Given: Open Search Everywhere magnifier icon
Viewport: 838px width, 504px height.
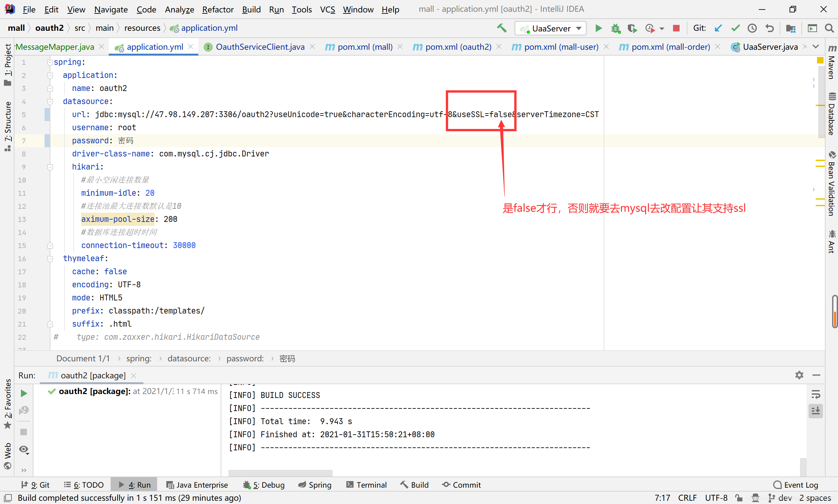Looking at the screenshot, I should coord(829,28).
